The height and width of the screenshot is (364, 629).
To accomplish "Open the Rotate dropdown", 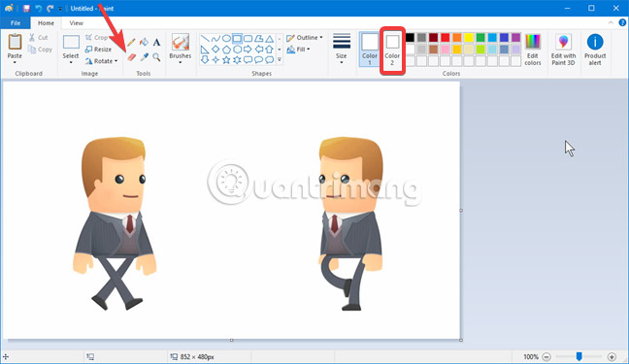I will (x=101, y=61).
